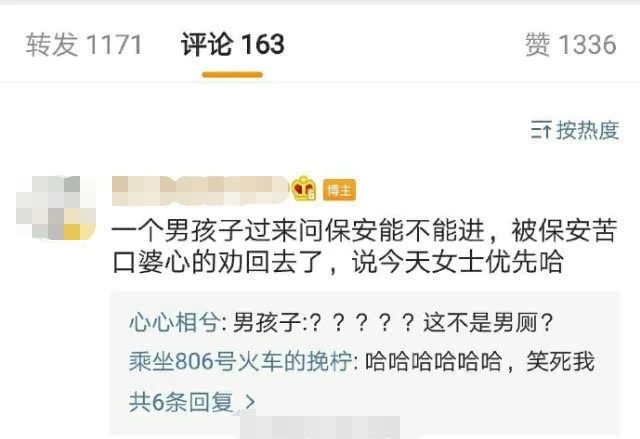Click the number 1336 beside 赞
Image resolution: width=640 pixels, height=439 pixels.
point(587,44)
